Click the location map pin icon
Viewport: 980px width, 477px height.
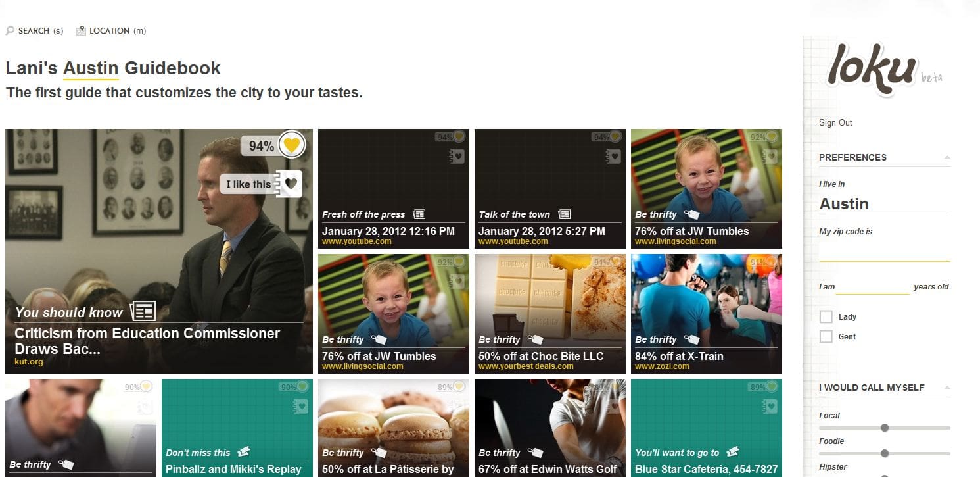click(x=81, y=30)
